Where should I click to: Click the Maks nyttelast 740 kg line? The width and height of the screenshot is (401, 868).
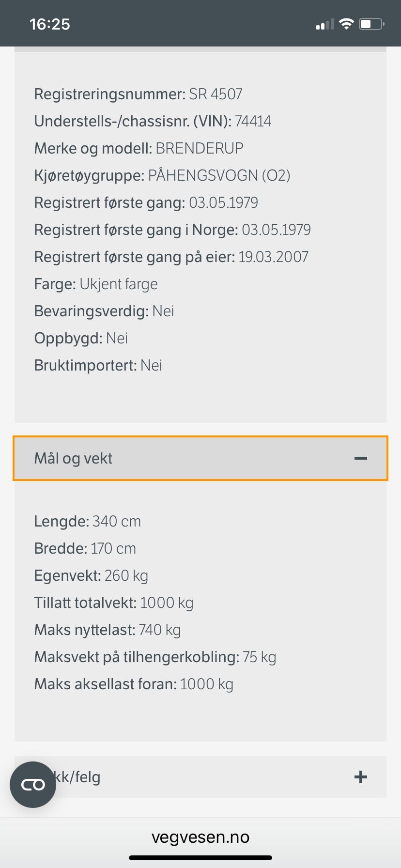pyautogui.click(x=108, y=630)
